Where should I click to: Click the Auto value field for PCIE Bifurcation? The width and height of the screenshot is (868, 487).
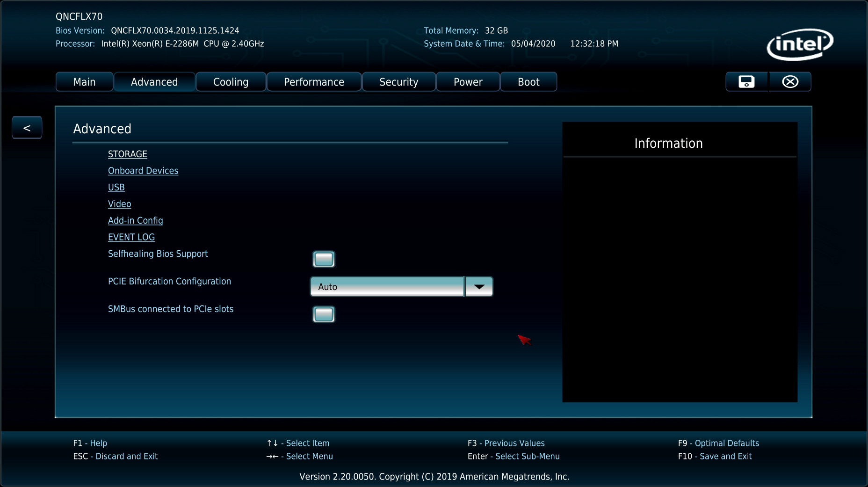point(387,287)
